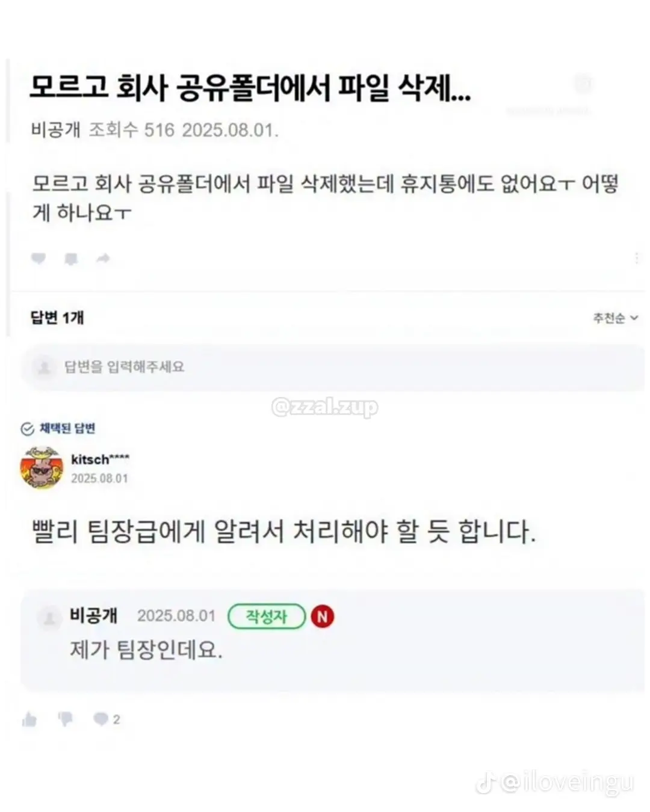
Task: Open the comment icon under the question
Action: (x=71, y=259)
